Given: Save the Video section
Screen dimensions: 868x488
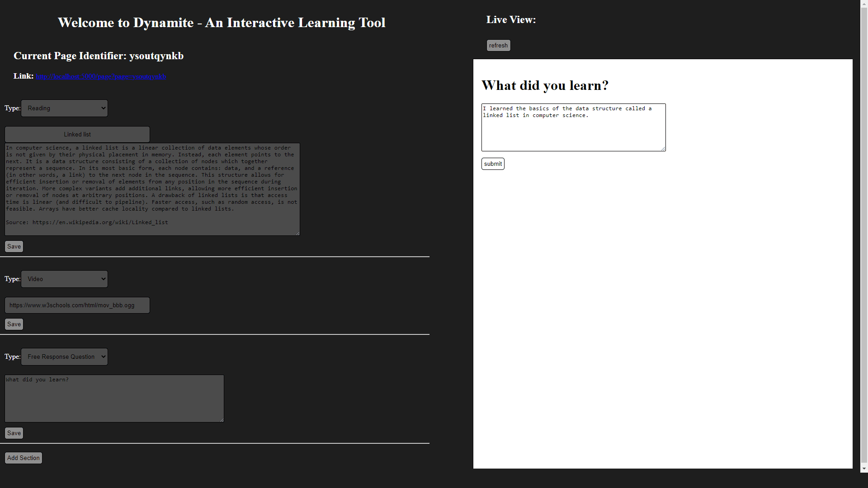Looking at the screenshot, I should [14, 324].
